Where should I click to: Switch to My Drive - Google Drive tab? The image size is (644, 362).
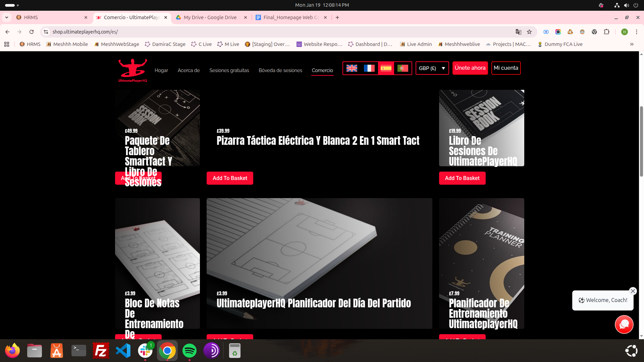point(210,17)
